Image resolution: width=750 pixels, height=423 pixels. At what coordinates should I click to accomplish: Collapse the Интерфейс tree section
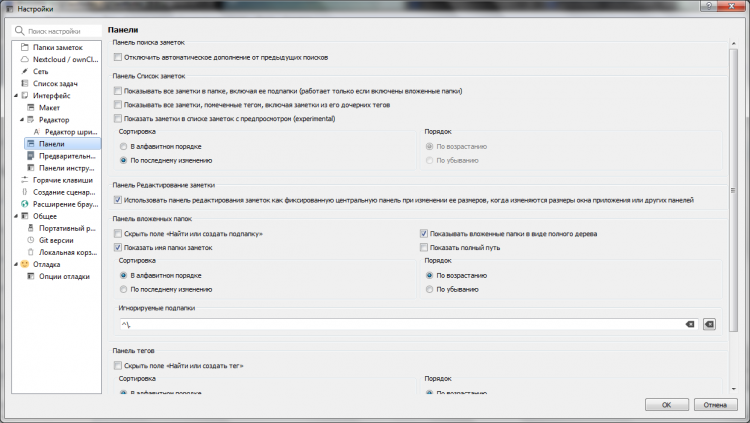click(15, 95)
